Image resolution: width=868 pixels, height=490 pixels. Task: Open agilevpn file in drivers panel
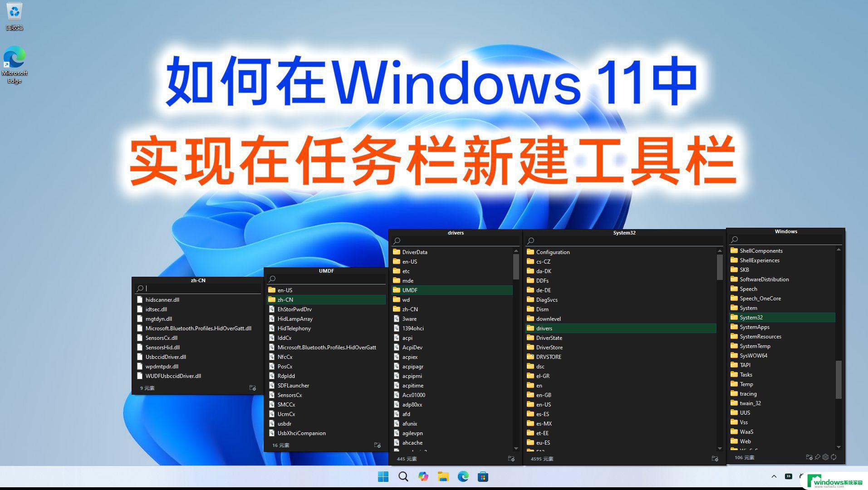(452, 433)
